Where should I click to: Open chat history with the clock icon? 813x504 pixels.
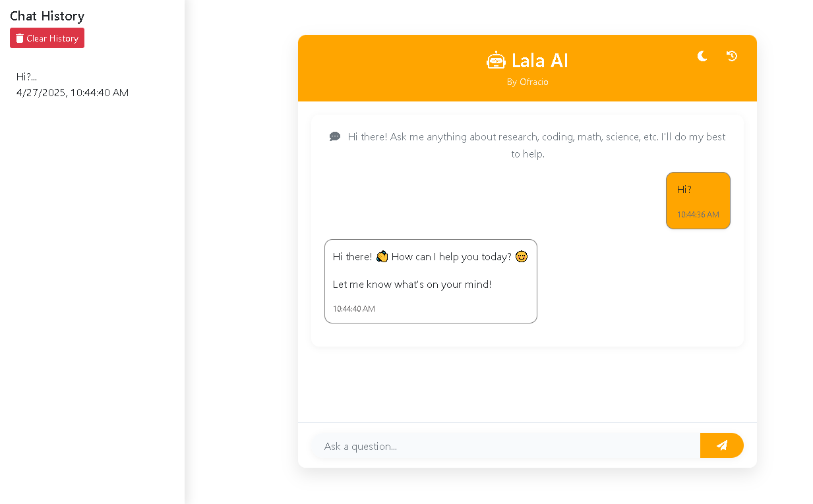[731, 56]
